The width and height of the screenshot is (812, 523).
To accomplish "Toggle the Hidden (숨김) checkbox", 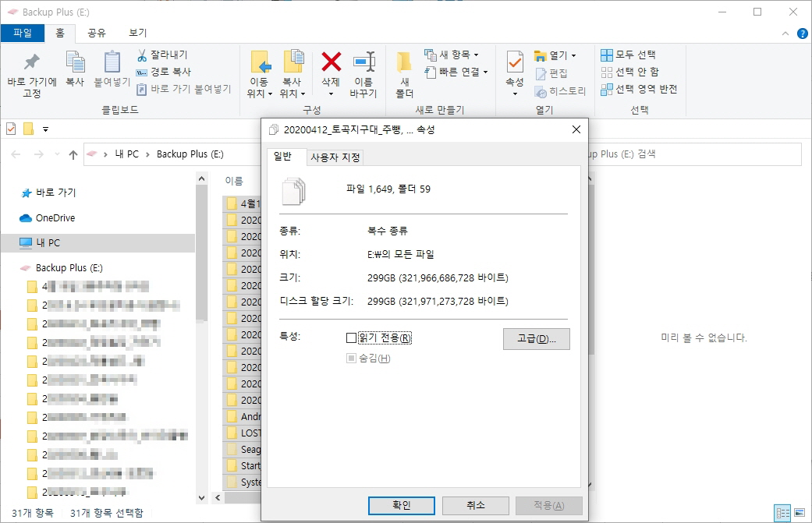I will click(x=351, y=358).
